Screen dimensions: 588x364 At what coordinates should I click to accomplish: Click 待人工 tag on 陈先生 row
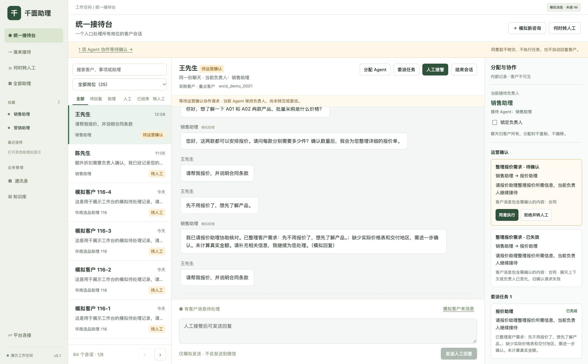pyautogui.click(x=157, y=174)
